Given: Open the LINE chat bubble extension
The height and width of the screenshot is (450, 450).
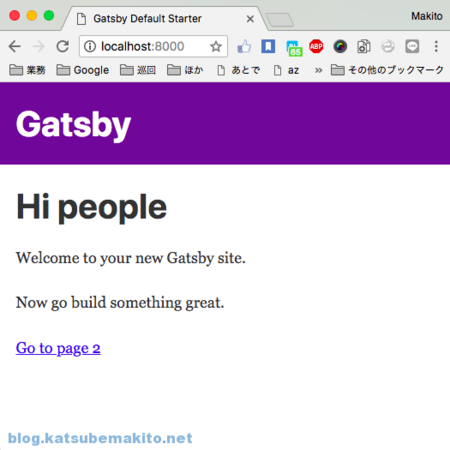Looking at the screenshot, I should click(412, 46).
